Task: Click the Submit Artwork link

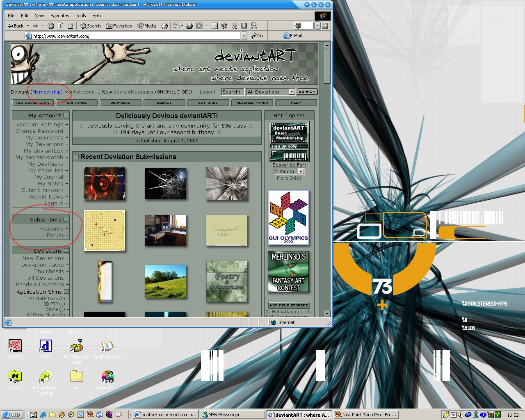Action: click(x=43, y=190)
